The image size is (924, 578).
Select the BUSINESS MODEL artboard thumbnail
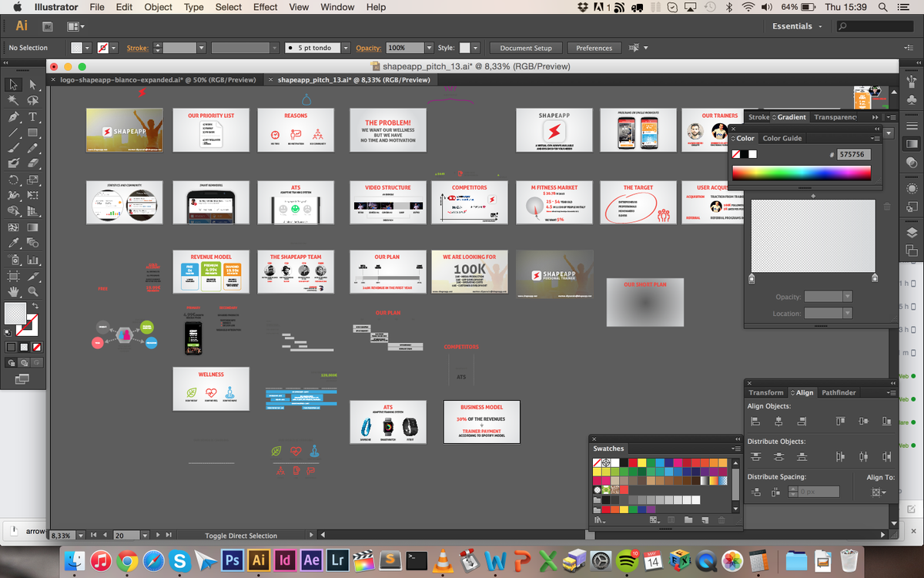click(482, 422)
